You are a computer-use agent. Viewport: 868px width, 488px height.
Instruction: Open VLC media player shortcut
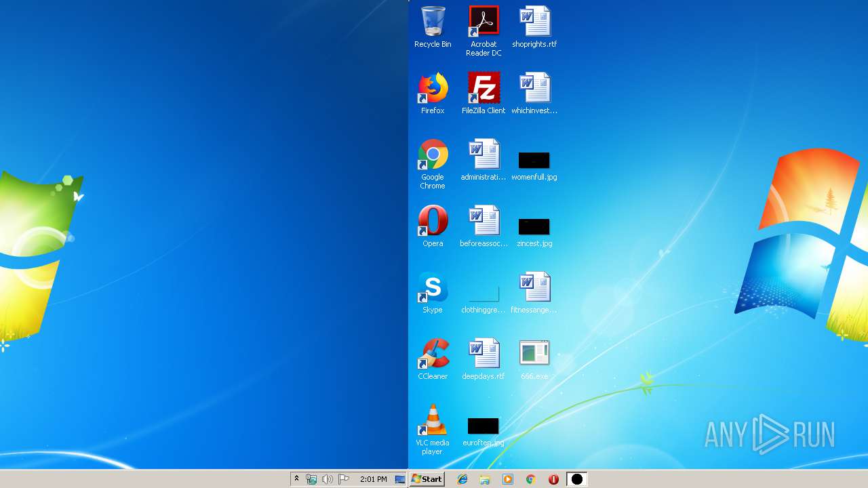[433, 430]
